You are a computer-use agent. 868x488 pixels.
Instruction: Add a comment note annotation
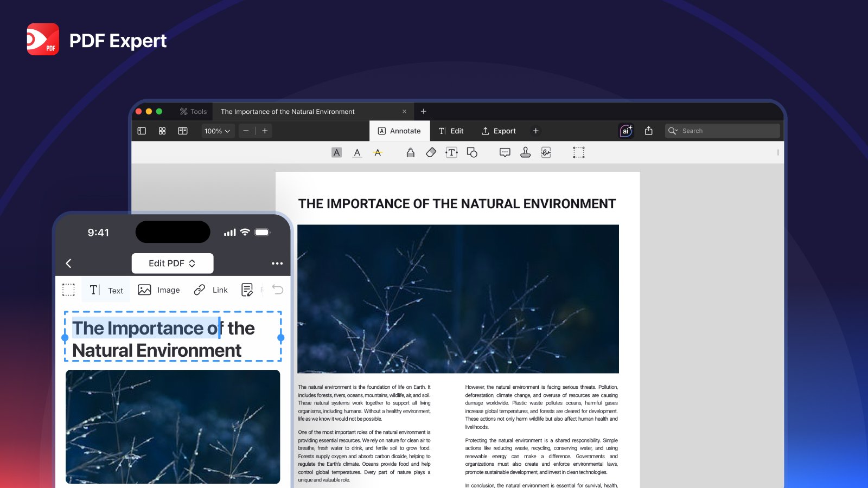[505, 153]
